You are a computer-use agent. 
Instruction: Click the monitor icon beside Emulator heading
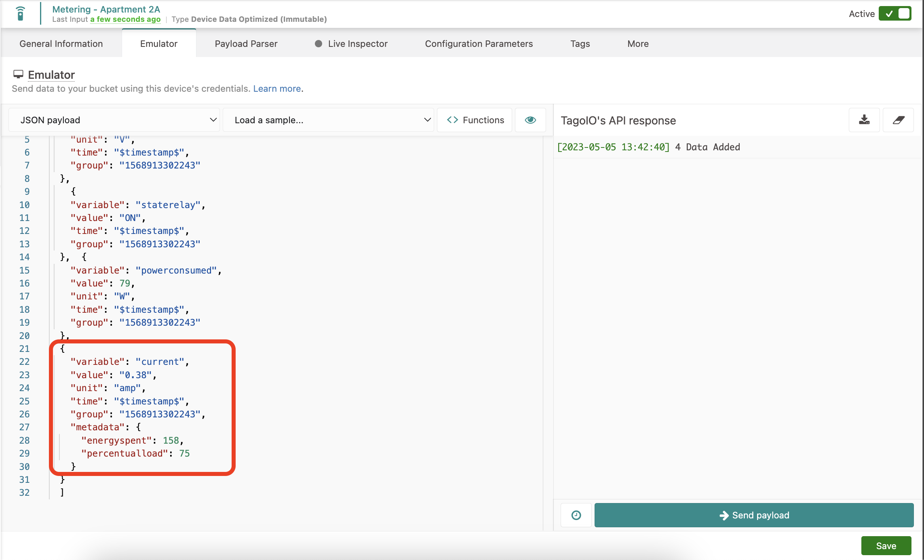coord(18,74)
